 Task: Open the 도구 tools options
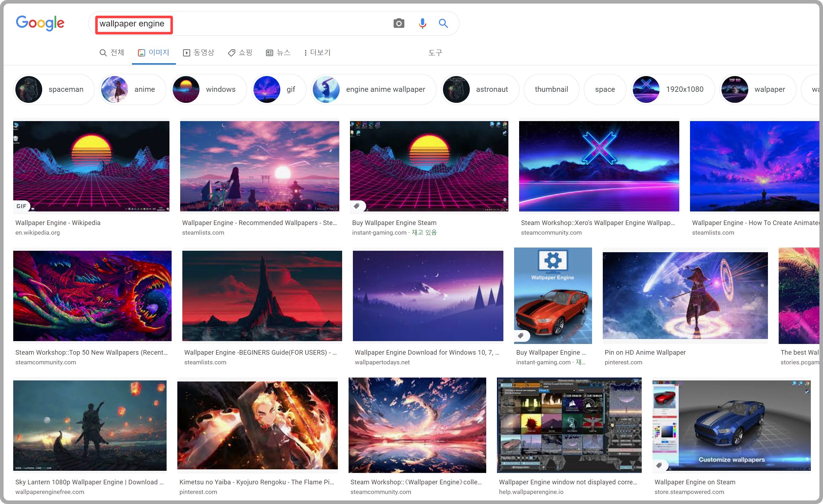click(x=435, y=53)
